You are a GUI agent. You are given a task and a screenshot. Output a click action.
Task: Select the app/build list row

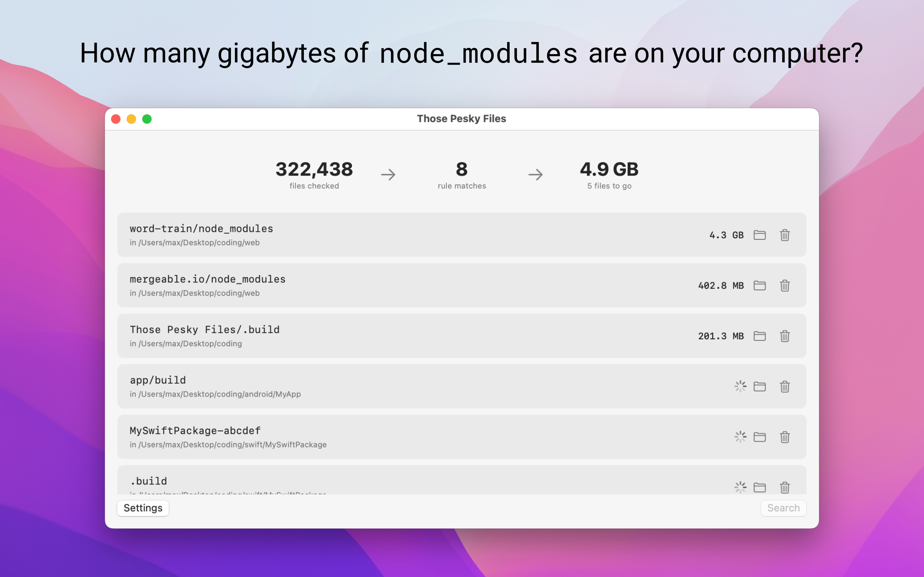click(462, 386)
